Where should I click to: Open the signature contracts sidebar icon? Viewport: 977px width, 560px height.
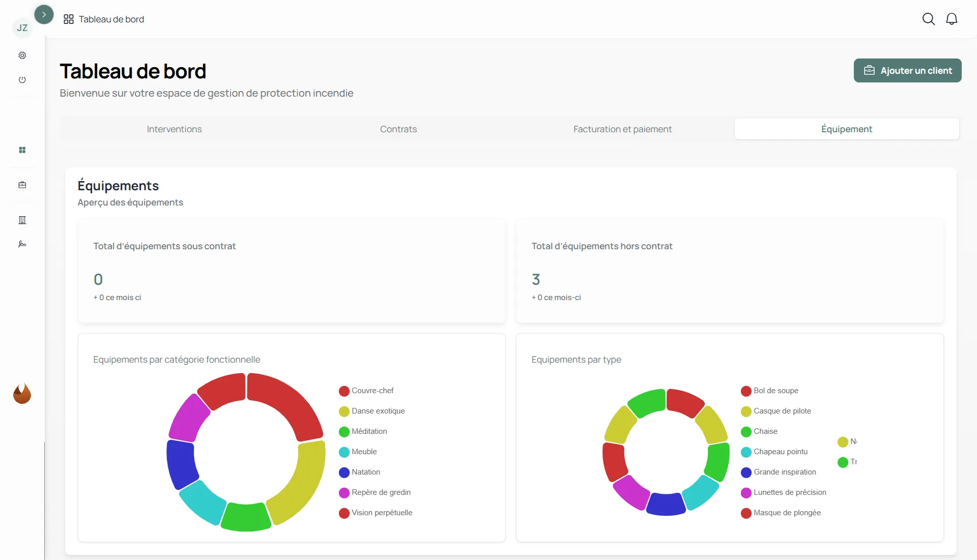[x=22, y=244]
